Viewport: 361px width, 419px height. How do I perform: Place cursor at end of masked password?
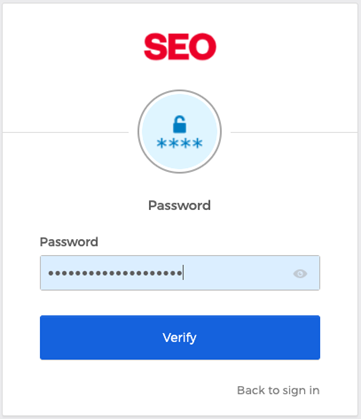pyautogui.click(x=183, y=273)
